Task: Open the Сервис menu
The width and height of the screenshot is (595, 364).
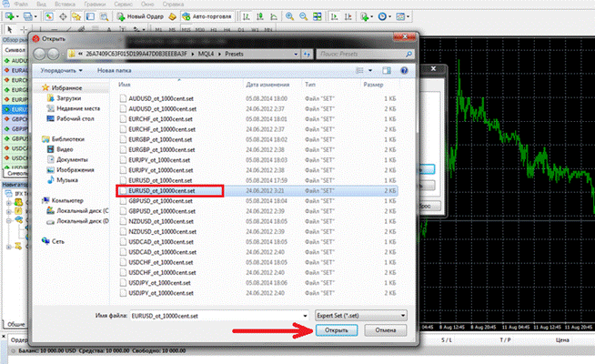Action: 123,5
